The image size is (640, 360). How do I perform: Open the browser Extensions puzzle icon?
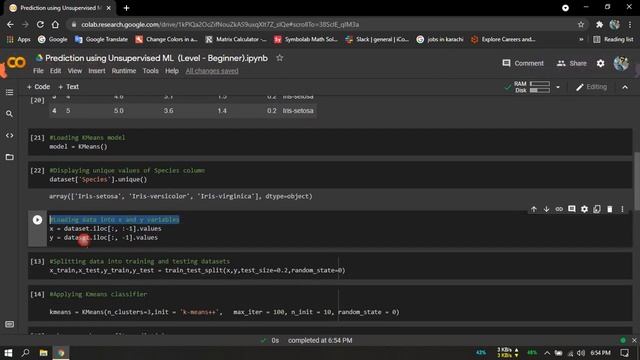[x=599, y=24]
